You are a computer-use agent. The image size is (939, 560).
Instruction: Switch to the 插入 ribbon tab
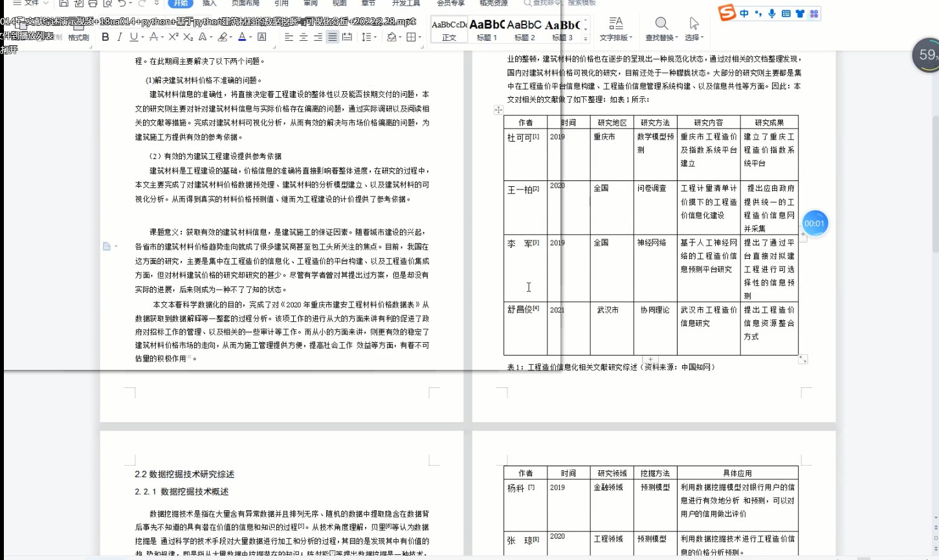210,3
